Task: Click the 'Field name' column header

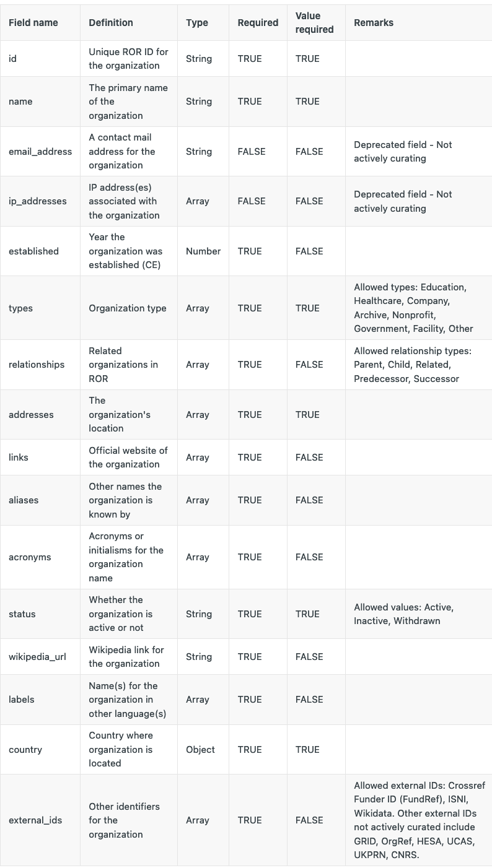Action: point(33,23)
